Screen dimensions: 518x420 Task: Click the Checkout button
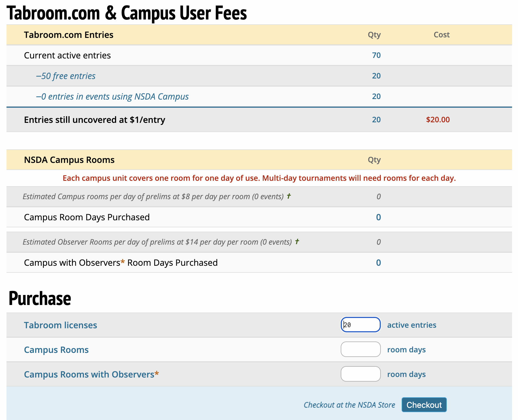[x=424, y=405]
